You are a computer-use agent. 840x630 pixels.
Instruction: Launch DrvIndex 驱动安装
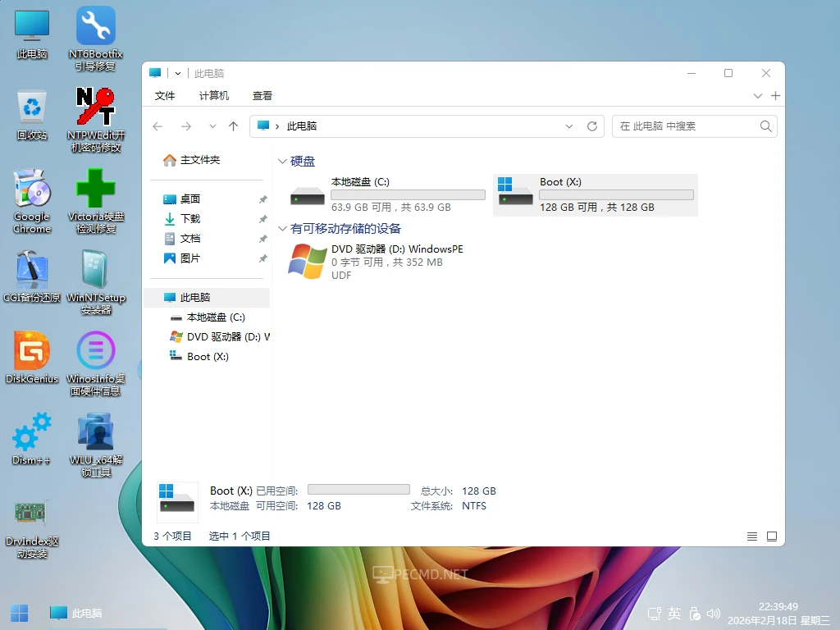pyautogui.click(x=31, y=509)
